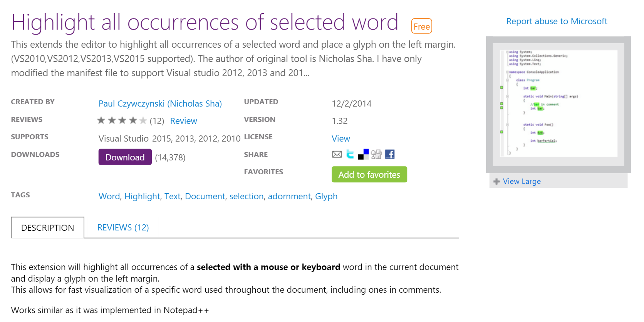Screen dimensions: 644x322
Task: Share the extension via email icon
Action: 337,154
